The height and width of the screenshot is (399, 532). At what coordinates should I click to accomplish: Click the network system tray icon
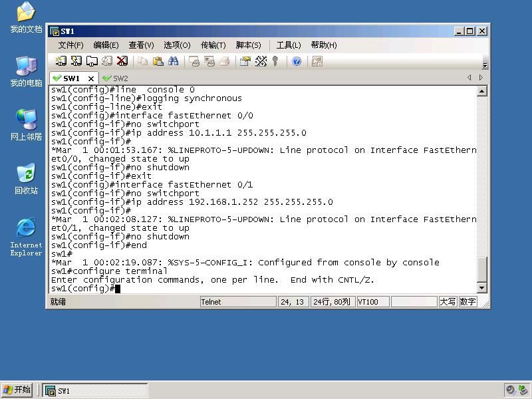(523, 390)
